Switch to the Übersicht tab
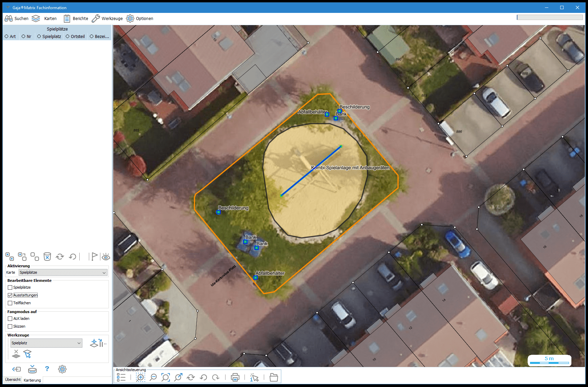This screenshot has width=588, height=387. point(13,380)
